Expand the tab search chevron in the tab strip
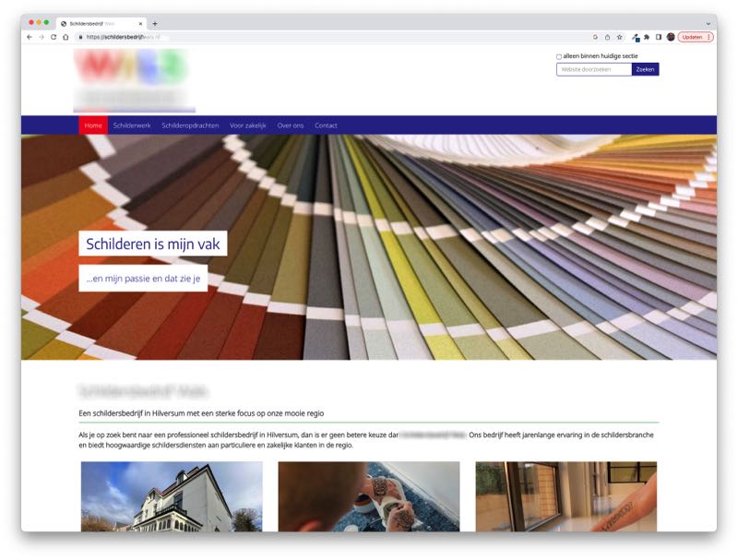738x560 pixels. tap(708, 23)
